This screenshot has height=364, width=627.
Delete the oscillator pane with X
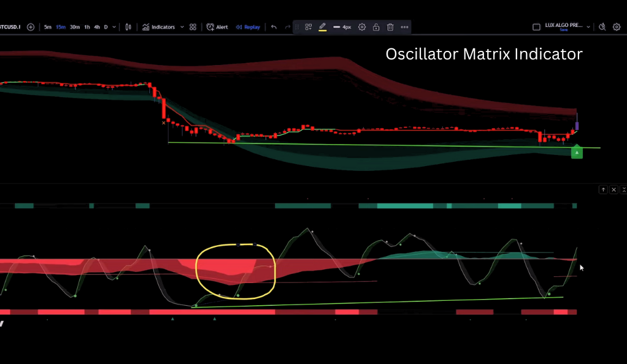(614, 190)
